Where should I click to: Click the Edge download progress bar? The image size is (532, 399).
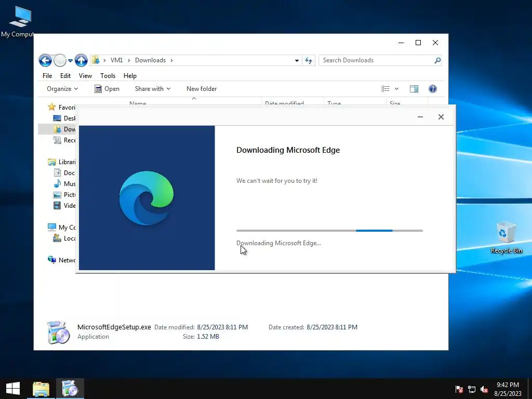(329, 230)
